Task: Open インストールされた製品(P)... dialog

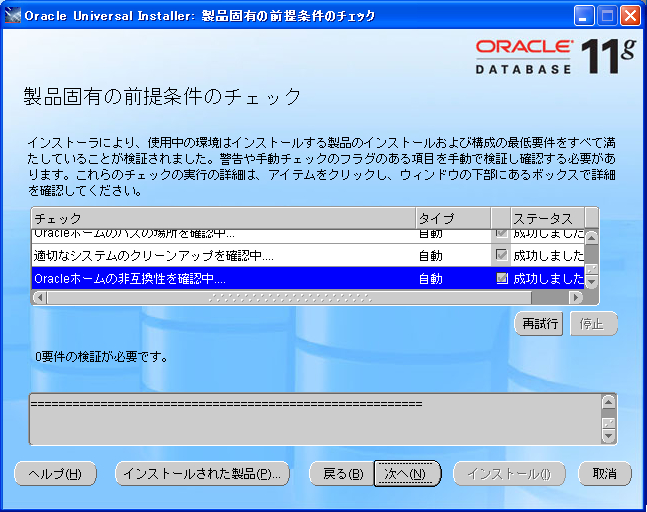Action: tap(202, 474)
